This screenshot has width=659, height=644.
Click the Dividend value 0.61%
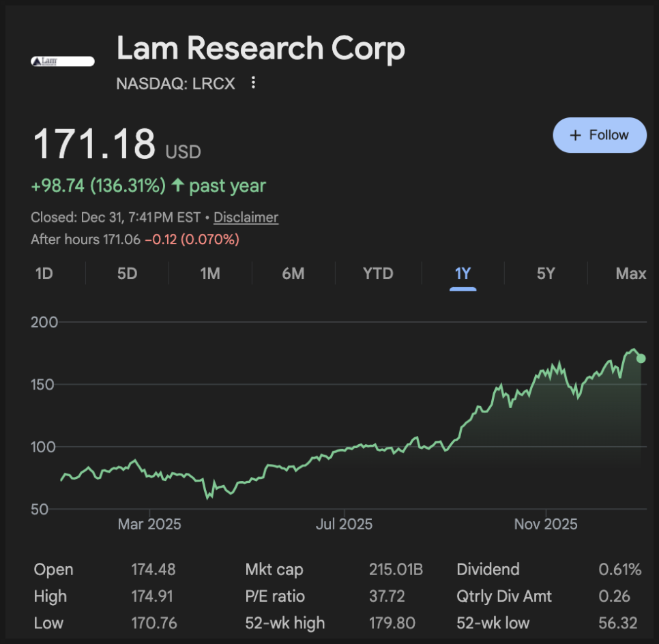point(620,570)
